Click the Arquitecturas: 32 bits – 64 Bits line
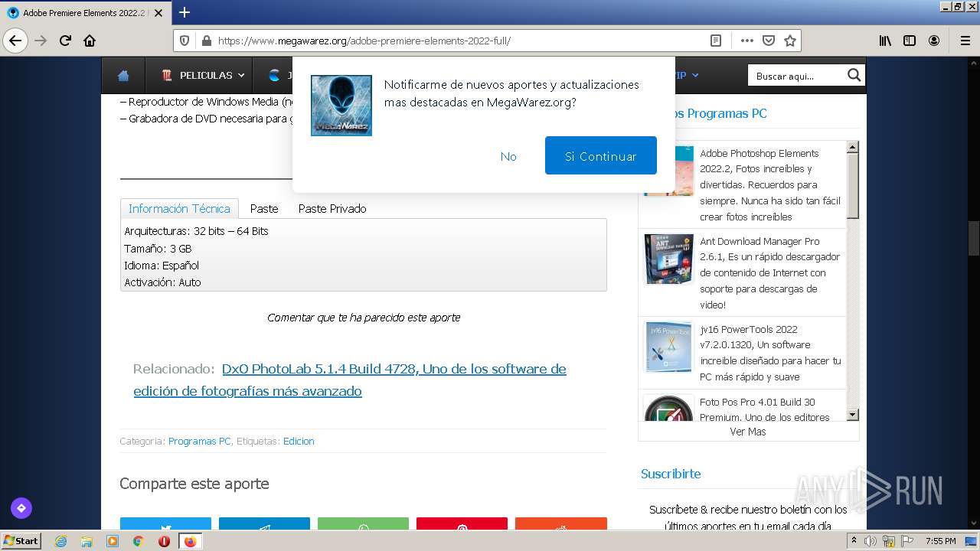This screenshot has width=980, height=551. (196, 231)
